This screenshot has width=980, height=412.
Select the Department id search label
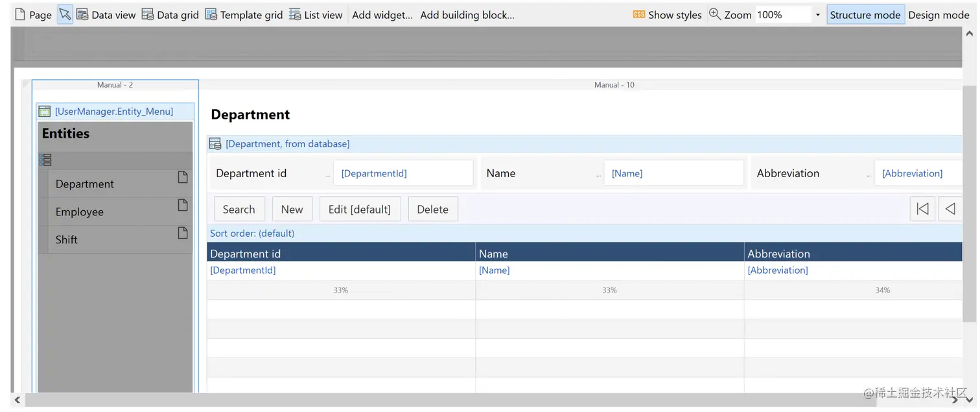click(251, 173)
